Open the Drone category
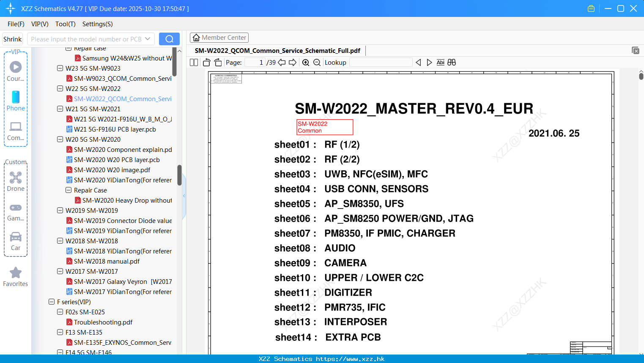Image resolution: width=644 pixels, height=363 pixels. [16, 181]
